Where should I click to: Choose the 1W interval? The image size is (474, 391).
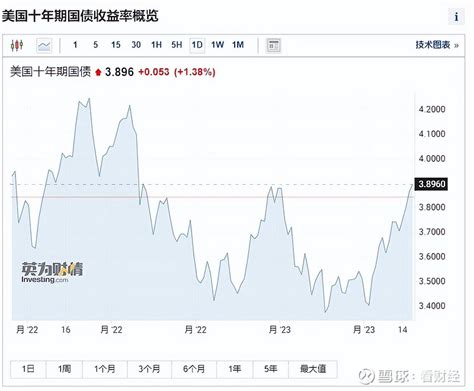pyautogui.click(x=217, y=45)
